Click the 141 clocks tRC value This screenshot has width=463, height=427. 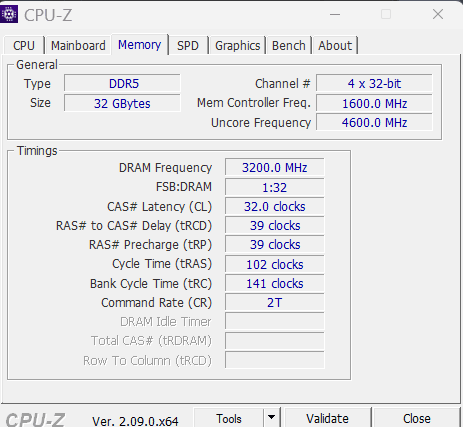[275, 283]
